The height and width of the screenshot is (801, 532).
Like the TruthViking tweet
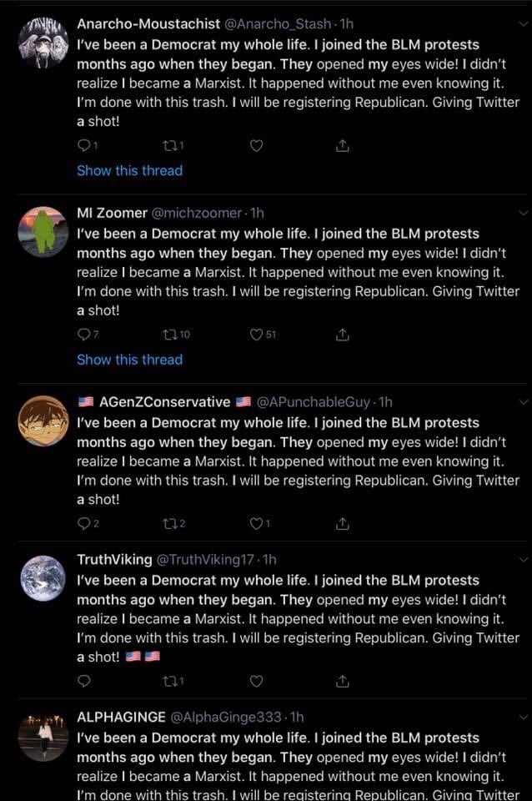pos(256,681)
